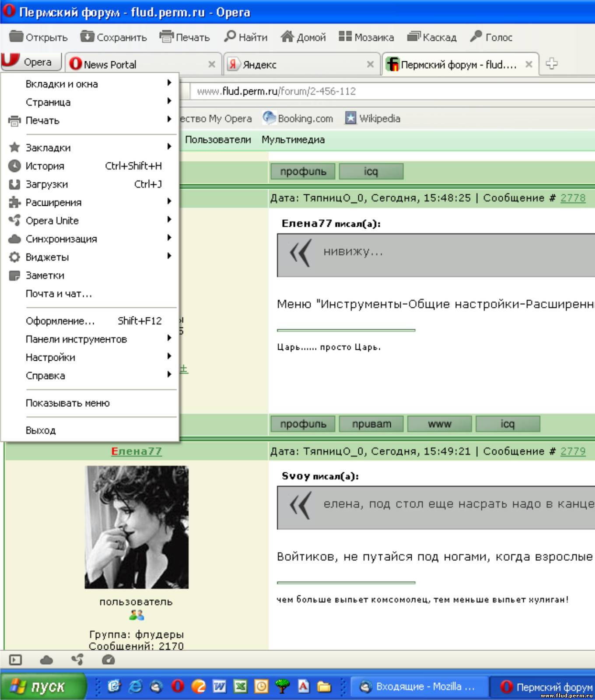Click the Opera Turbo icon in status bar

(x=108, y=660)
